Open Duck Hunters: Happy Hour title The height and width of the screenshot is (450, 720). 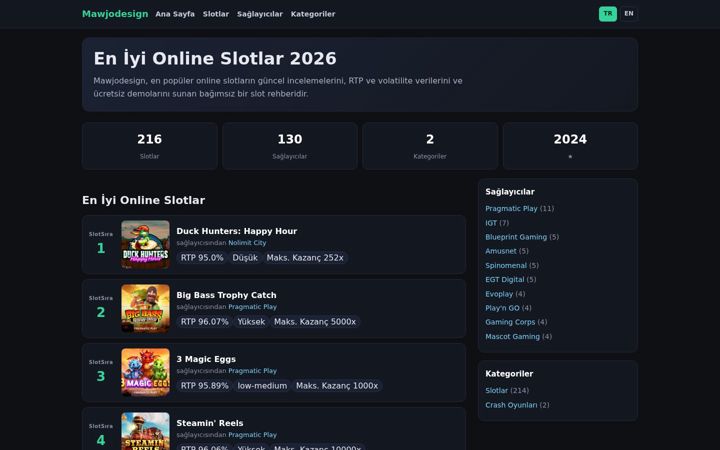point(236,231)
